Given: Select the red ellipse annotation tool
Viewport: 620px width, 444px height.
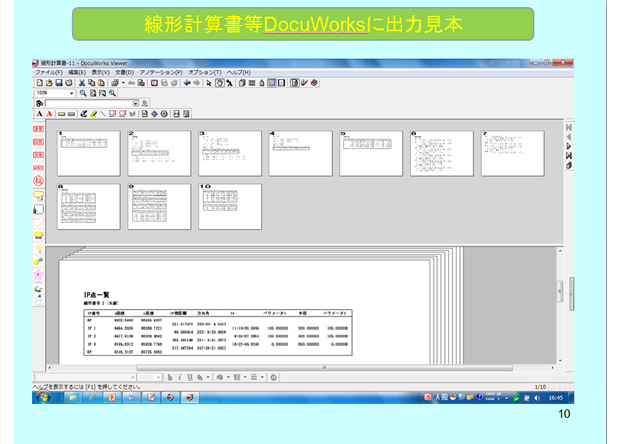Looking at the screenshot, I should point(123,114).
